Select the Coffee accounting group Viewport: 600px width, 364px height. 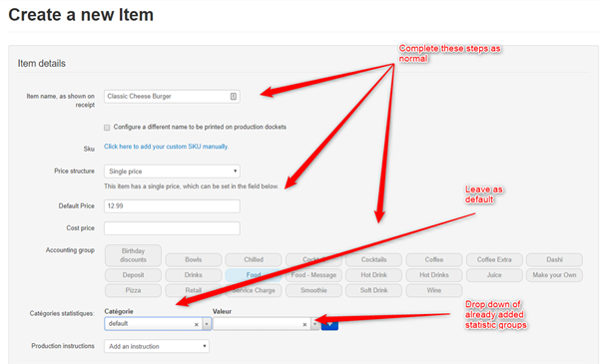click(x=434, y=259)
